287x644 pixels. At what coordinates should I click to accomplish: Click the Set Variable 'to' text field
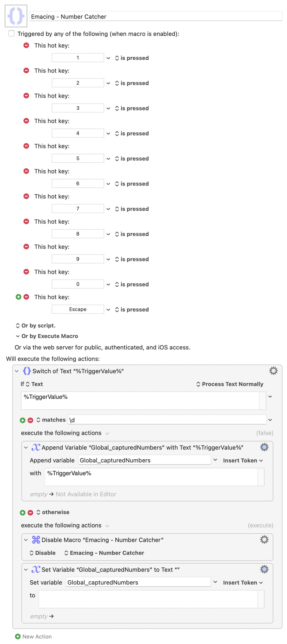[x=151, y=599]
